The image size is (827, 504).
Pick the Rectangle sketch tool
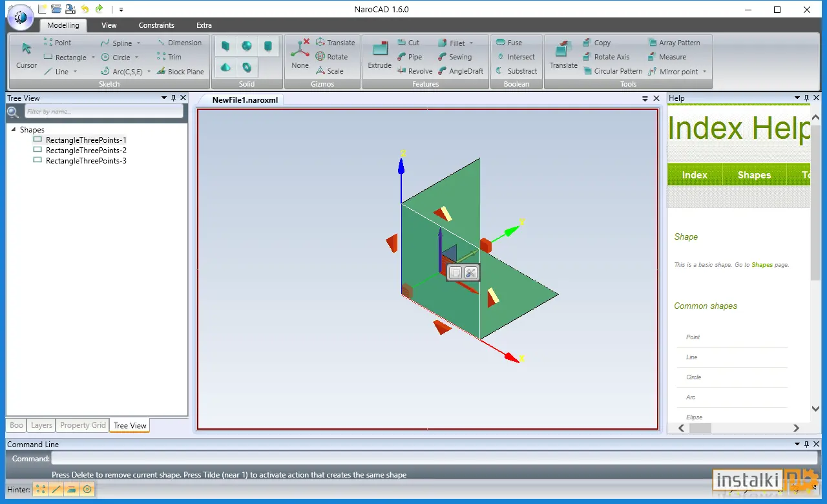pos(65,58)
